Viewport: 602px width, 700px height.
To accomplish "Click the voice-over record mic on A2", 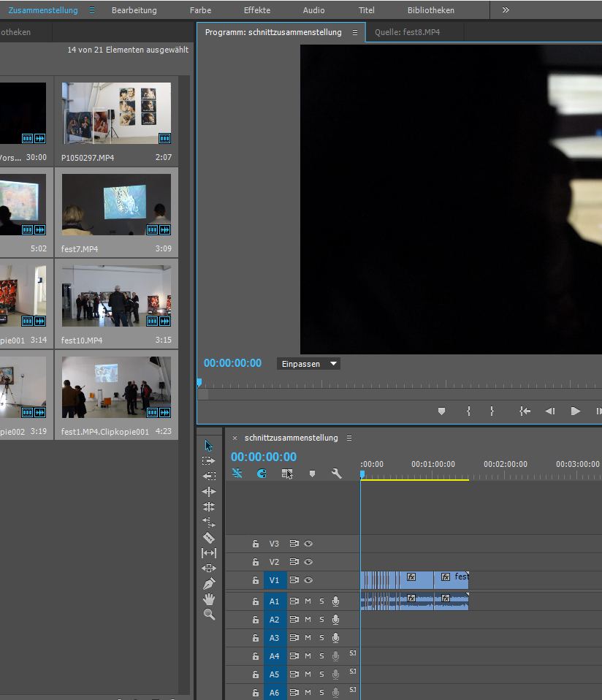I will (335, 620).
